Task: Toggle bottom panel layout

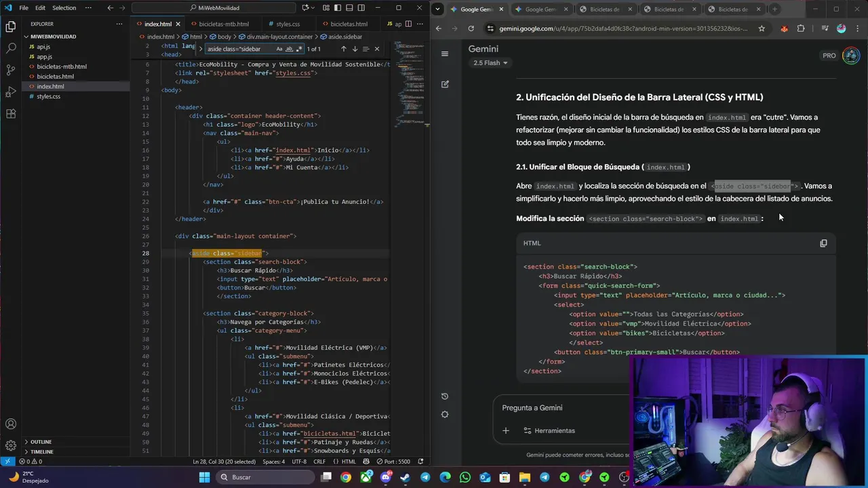Action: tap(349, 8)
